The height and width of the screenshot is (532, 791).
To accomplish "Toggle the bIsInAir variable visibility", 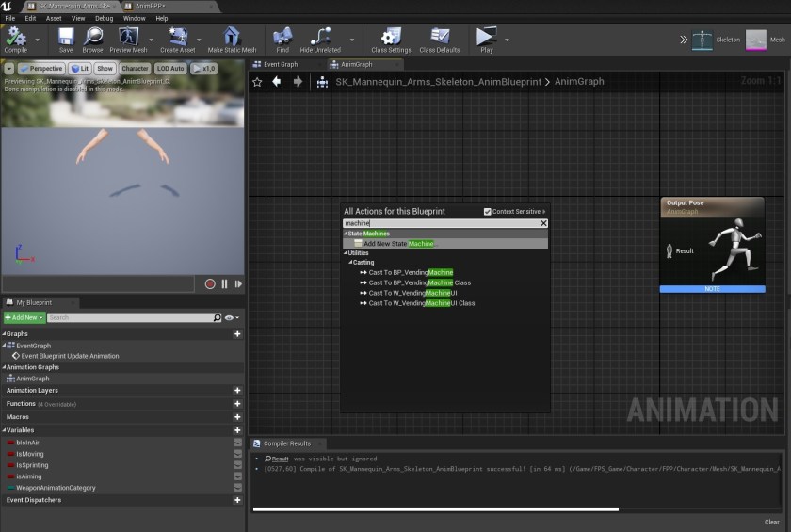I will pos(237,442).
